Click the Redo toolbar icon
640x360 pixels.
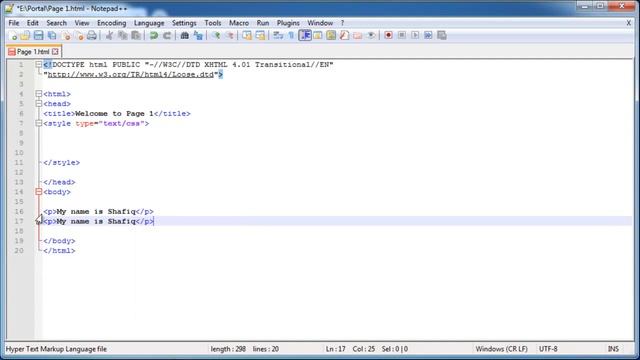tap(167, 36)
